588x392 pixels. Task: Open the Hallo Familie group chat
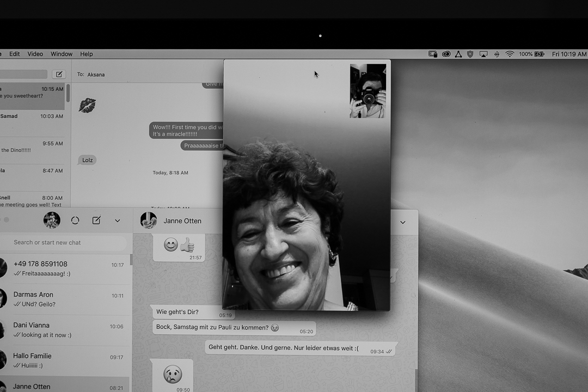coord(65,360)
